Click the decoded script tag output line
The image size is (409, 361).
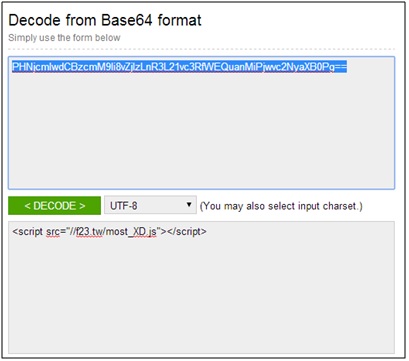(x=109, y=231)
